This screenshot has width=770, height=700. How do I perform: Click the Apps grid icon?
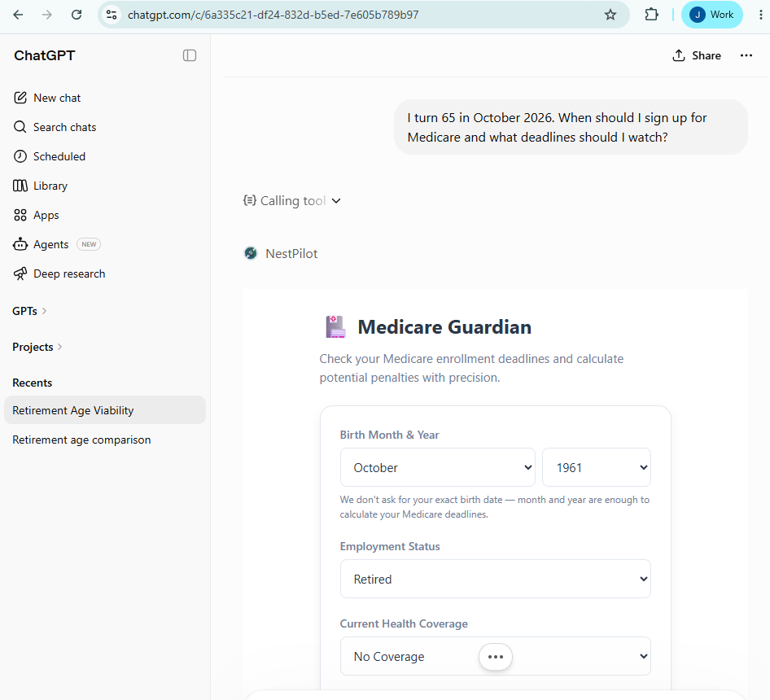[x=20, y=215]
